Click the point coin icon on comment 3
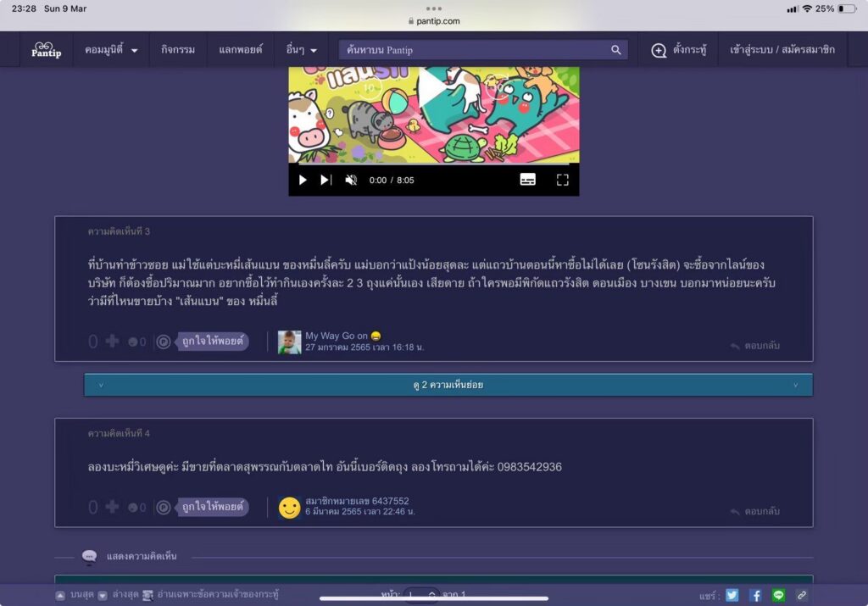Viewport: 868px width, 606px height. pos(164,342)
